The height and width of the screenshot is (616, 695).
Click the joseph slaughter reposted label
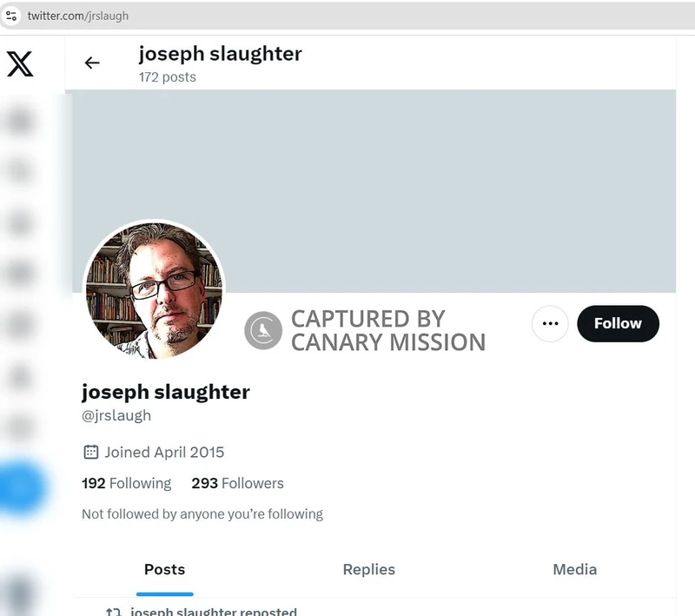click(214, 612)
